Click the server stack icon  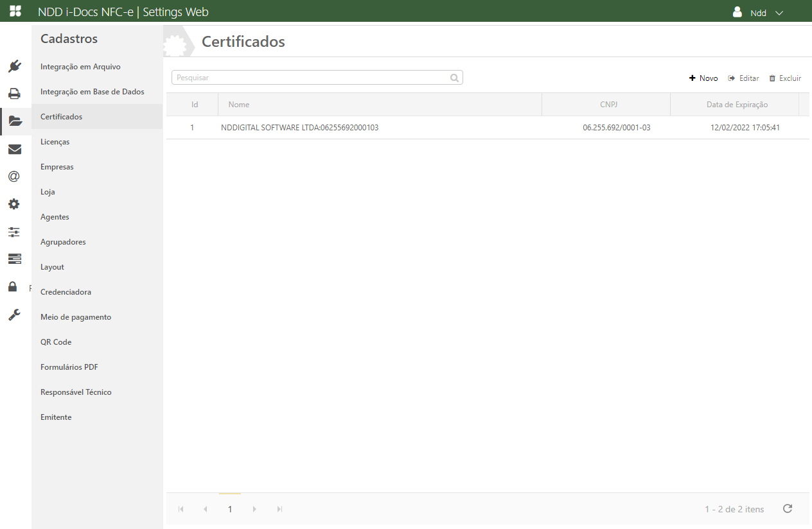(x=15, y=259)
